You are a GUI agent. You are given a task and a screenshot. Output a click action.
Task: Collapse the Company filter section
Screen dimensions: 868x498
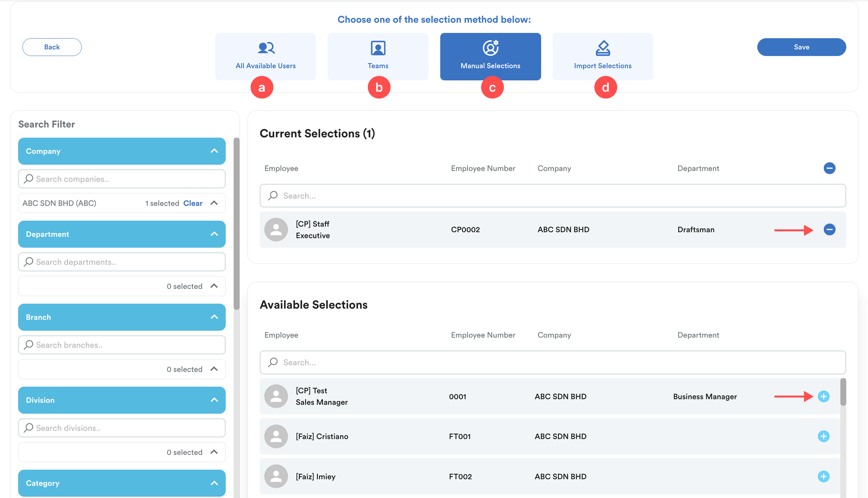214,151
